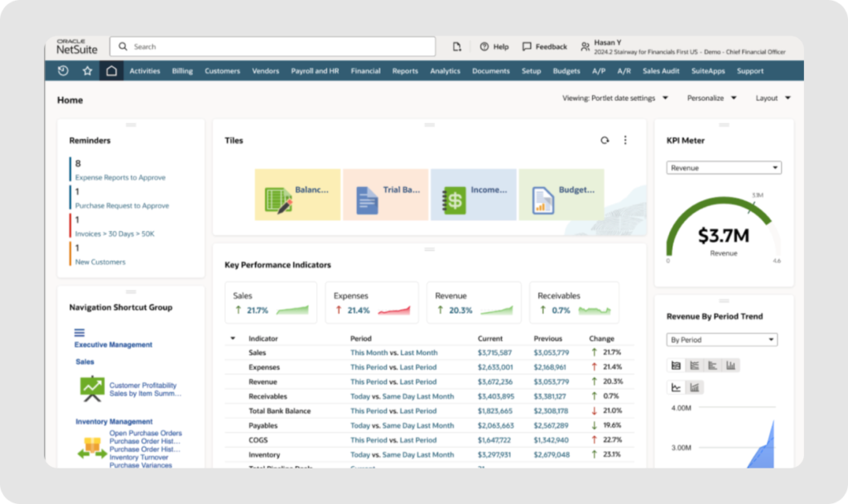Open the New Customers reminder
Viewport: 848px width, 504px height.
pyautogui.click(x=100, y=262)
